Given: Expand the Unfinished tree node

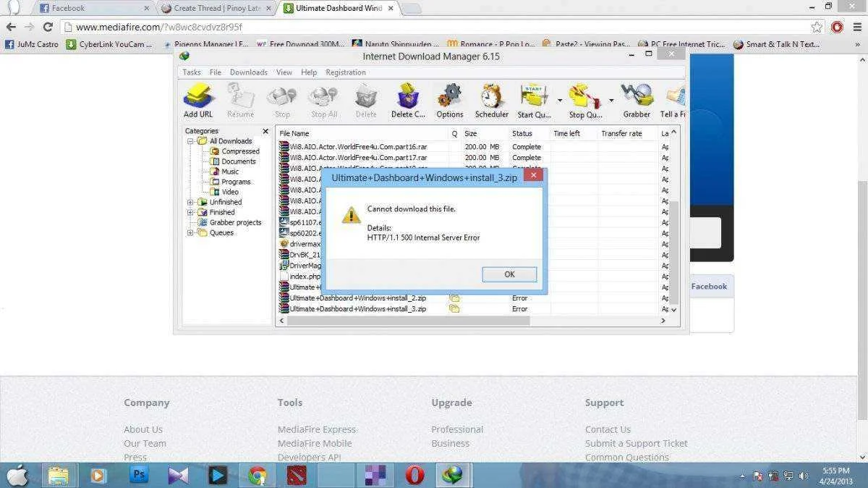Looking at the screenshot, I should click(190, 202).
